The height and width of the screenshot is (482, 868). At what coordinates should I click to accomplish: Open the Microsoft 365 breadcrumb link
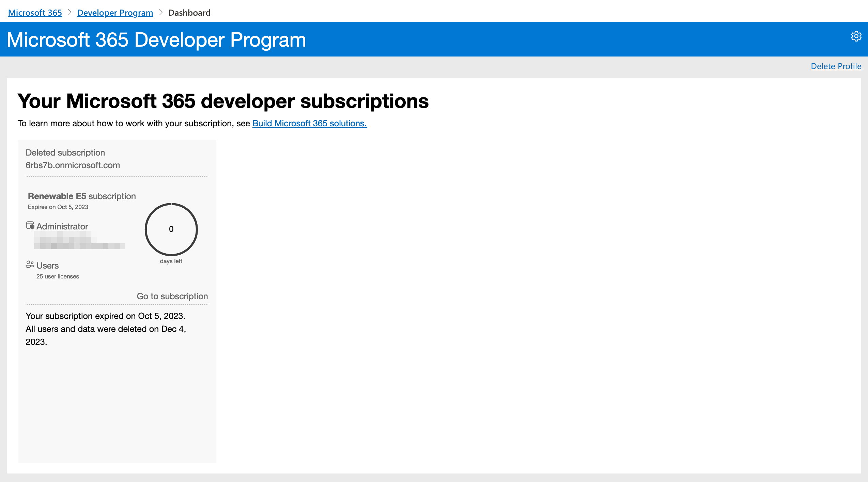click(x=35, y=13)
